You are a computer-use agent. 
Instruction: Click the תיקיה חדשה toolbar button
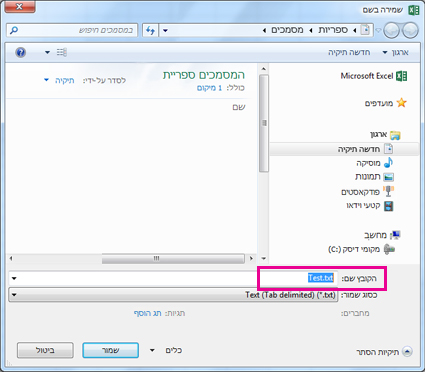click(x=349, y=52)
